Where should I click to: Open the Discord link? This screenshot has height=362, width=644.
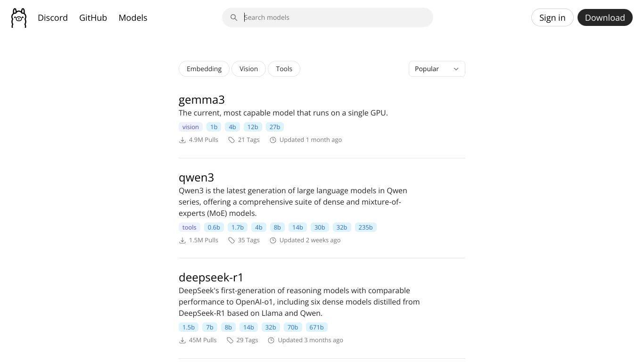[53, 17]
